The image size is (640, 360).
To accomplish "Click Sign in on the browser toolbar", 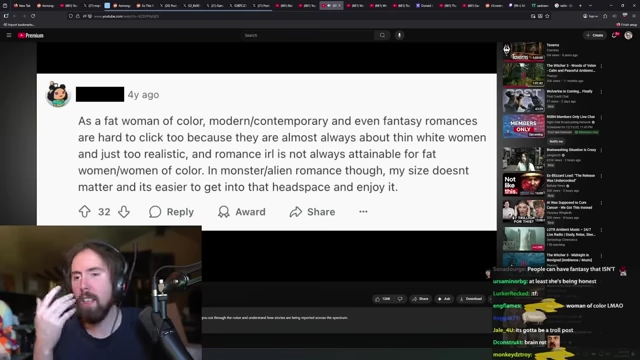I will pos(590,16).
